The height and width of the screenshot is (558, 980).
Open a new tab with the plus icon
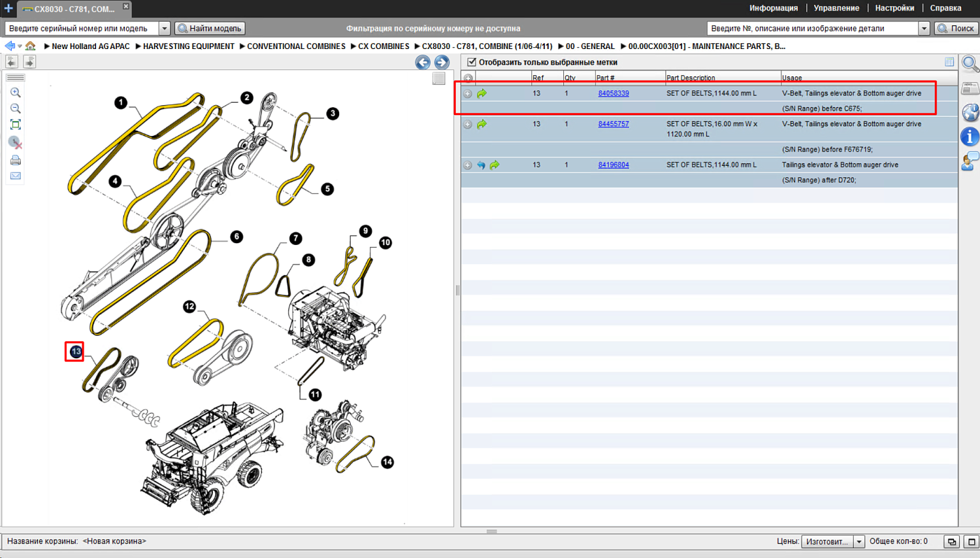click(8, 8)
